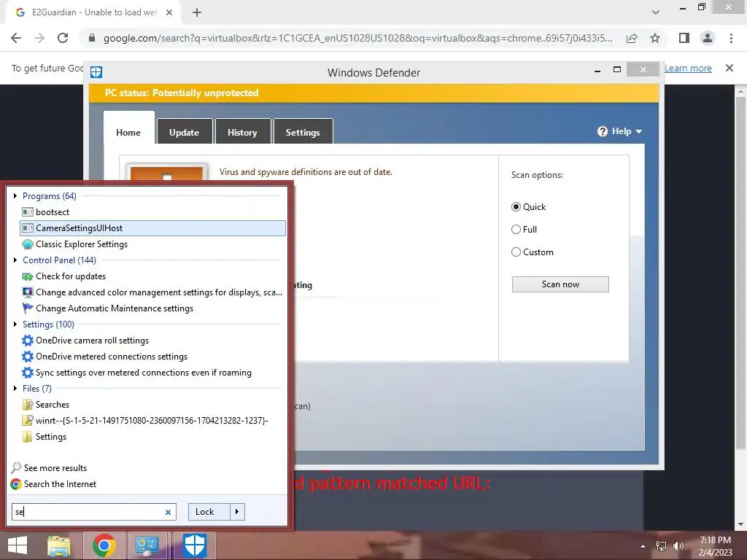Screen dimensions: 747x560
Task: Open Chrome tab search chevron
Action: tap(656, 12)
